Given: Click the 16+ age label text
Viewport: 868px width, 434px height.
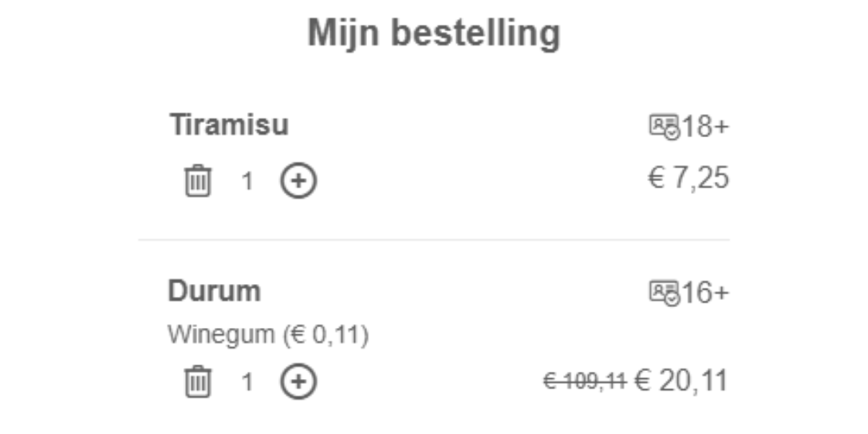Looking at the screenshot, I should point(705,293).
